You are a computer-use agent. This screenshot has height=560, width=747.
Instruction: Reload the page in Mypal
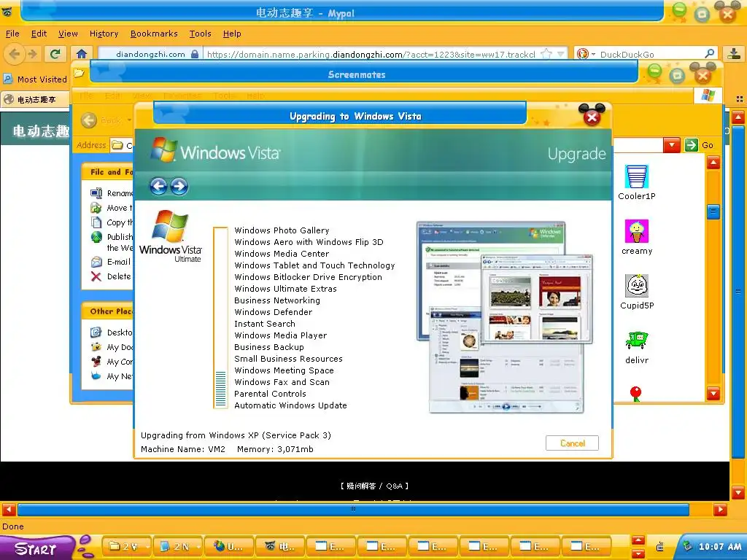55,54
